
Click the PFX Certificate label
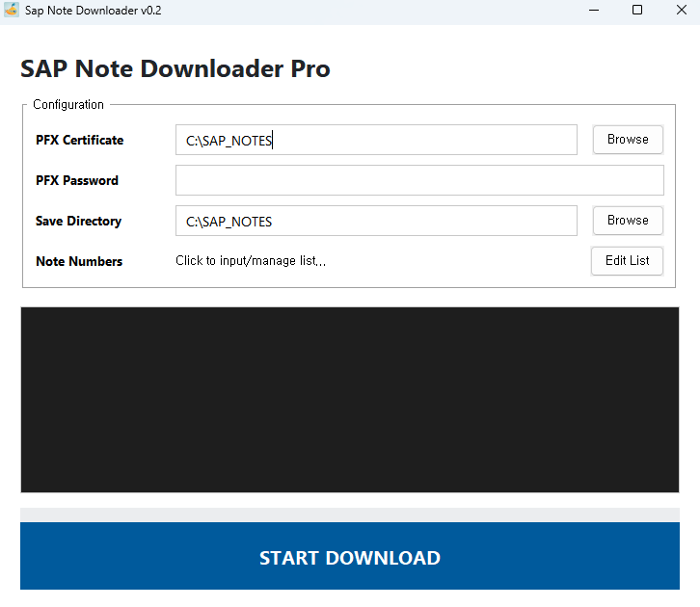79,140
